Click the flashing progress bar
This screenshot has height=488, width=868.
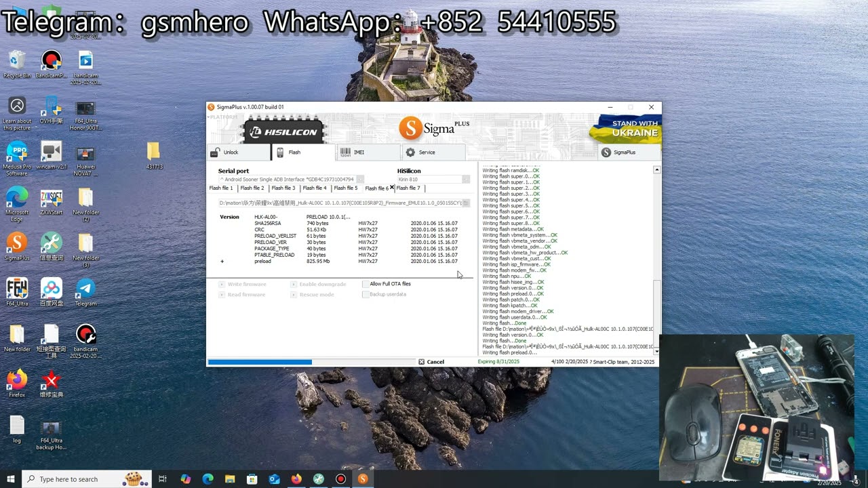point(311,362)
